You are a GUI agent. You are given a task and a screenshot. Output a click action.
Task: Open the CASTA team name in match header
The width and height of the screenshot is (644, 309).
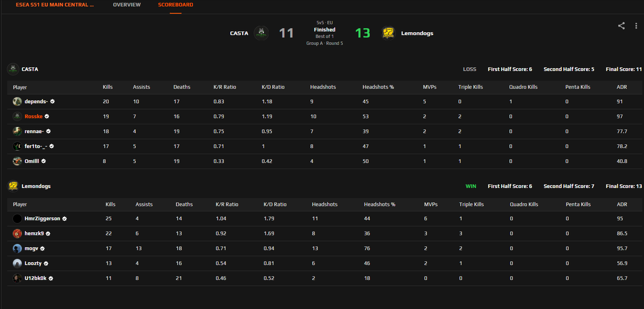[x=239, y=33]
